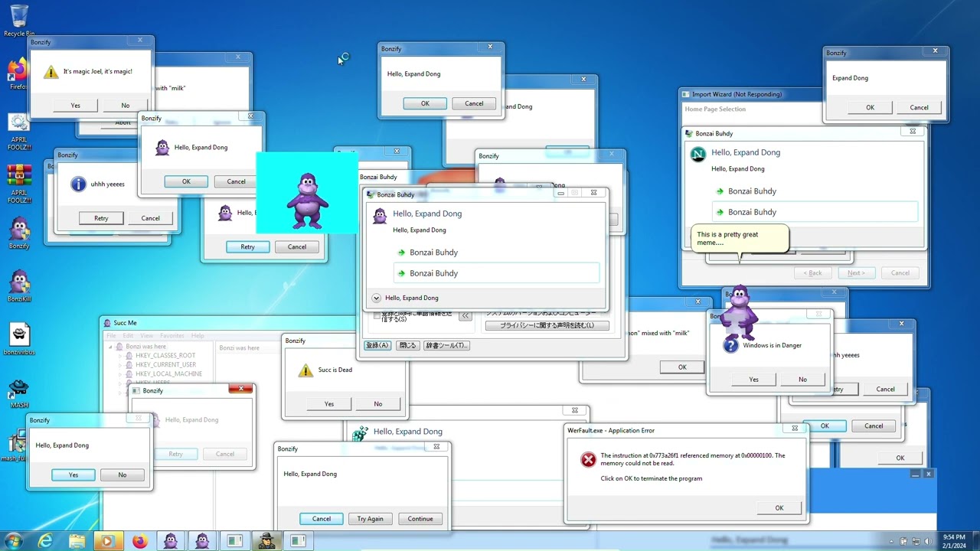Click the registry cubes icon
980x551 pixels.
tap(359, 435)
